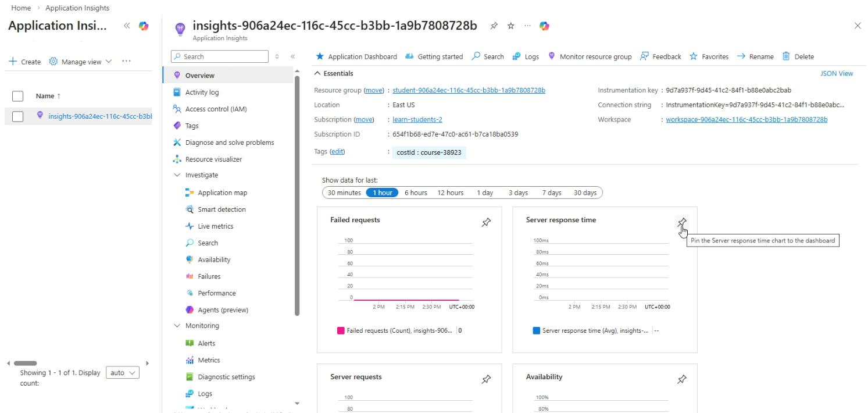Open Live metrics from the Investigate section
This screenshot has width=868, height=413.
pos(215,226)
